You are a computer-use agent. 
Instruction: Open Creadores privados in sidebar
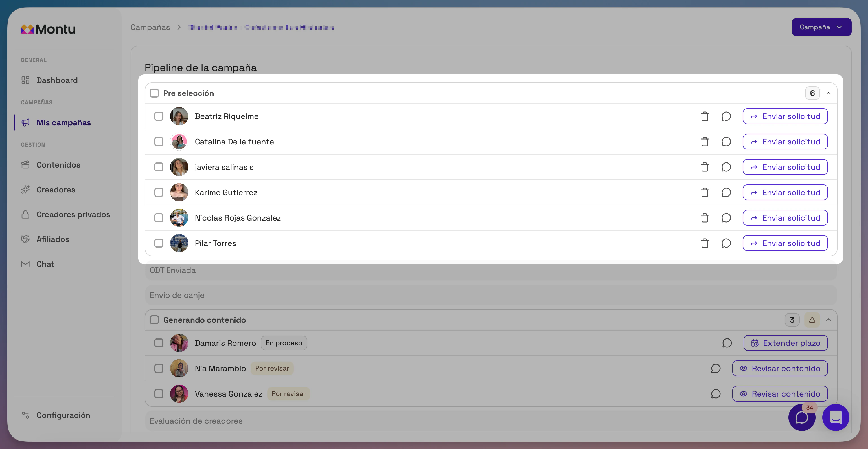pos(66,214)
